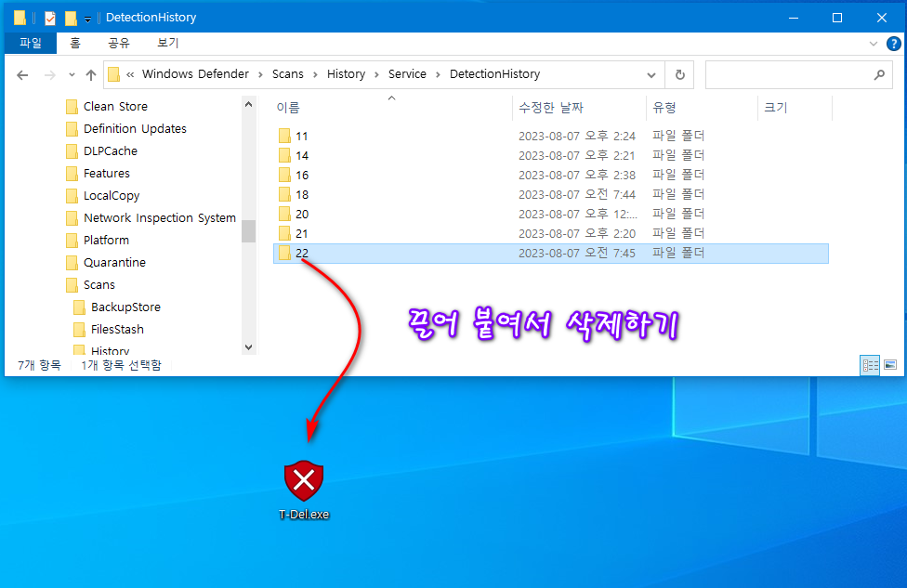Click the Windows Defender breadcrumb
This screenshot has height=588, width=907.
195,74
